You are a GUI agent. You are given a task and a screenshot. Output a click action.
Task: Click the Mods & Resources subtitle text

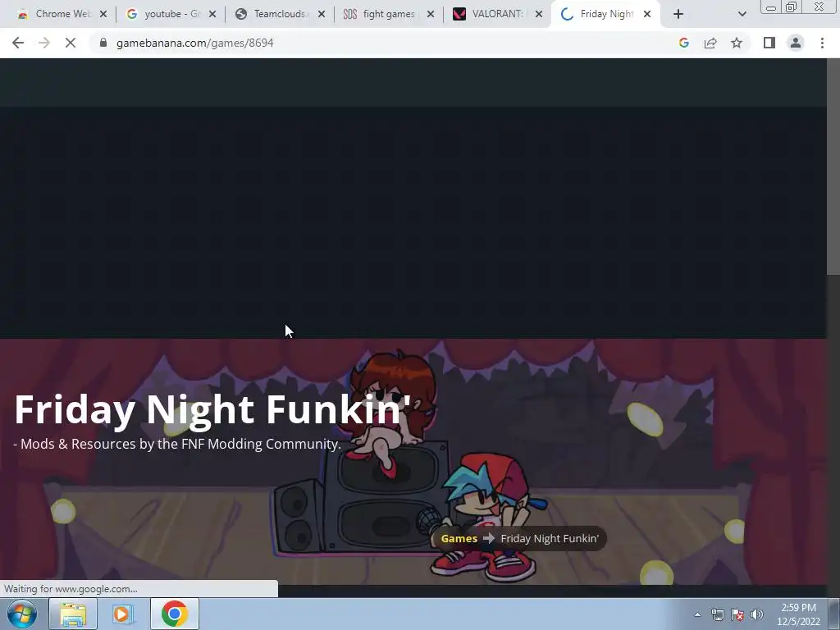tap(177, 444)
